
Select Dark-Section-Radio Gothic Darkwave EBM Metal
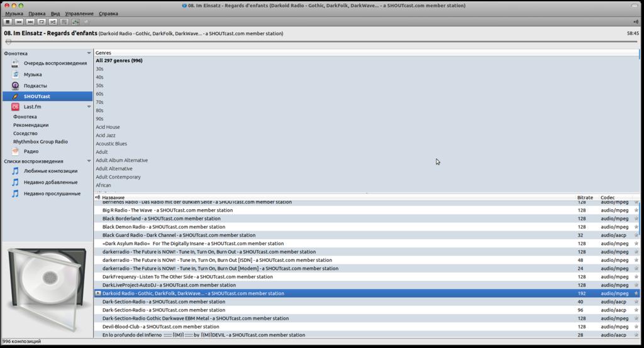click(367, 318)
